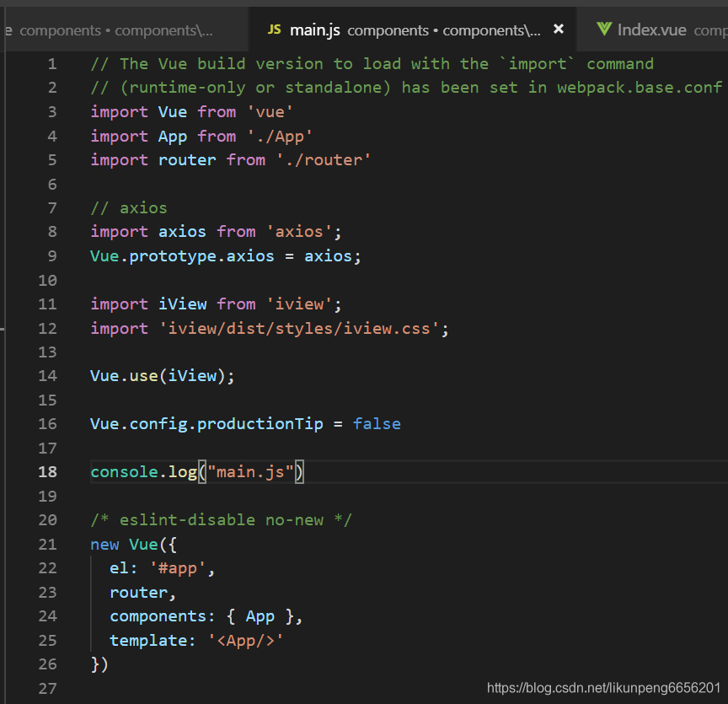Open the Index.vue tab
The height and width of the screenshot is (704, 728).
(652, 30)
